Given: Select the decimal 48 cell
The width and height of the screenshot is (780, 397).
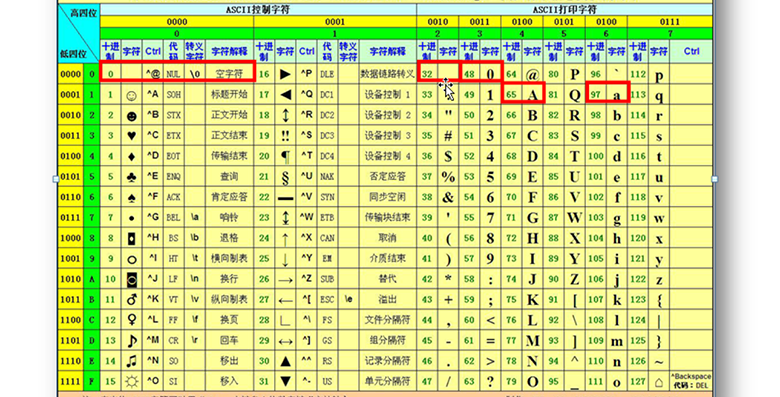Looking at the screenshot, I should point(469,74).
